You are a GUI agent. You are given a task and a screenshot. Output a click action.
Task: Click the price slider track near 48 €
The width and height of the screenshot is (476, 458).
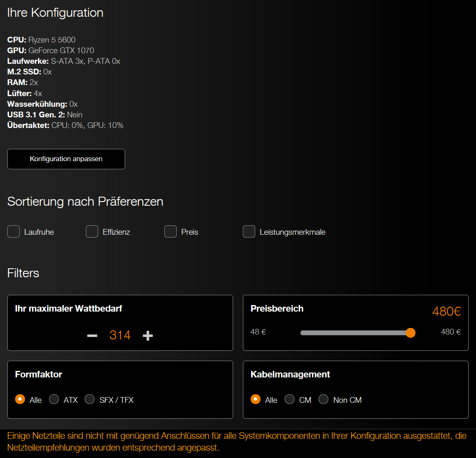[x=305, y=333]
